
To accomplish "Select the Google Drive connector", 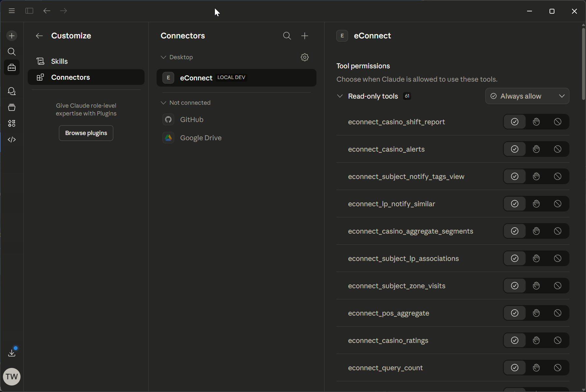I will tap(201, 138).
